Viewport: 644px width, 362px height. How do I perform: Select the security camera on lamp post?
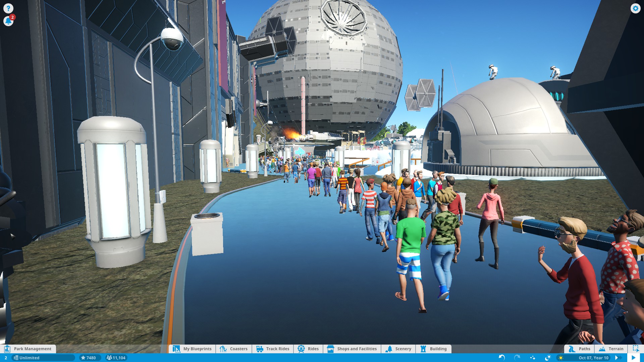coord(172,39)
